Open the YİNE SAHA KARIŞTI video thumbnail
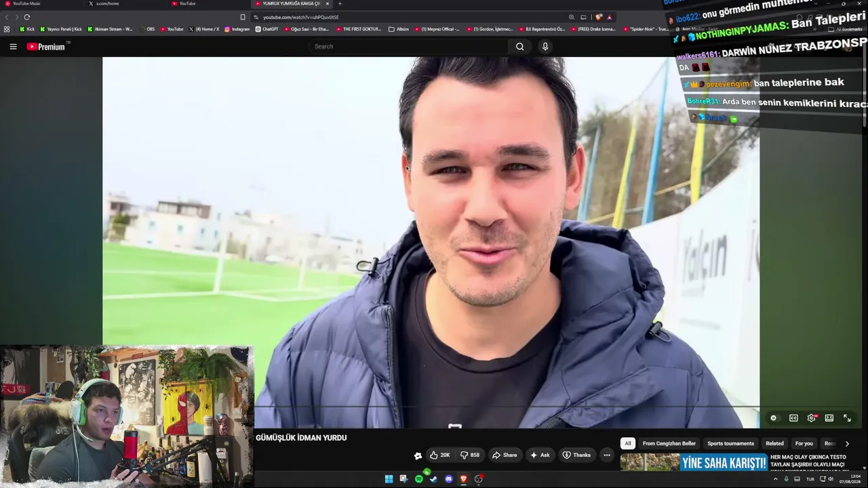This screenshot has height=488, width=868. pyautogui.click(x=694, y=462)
